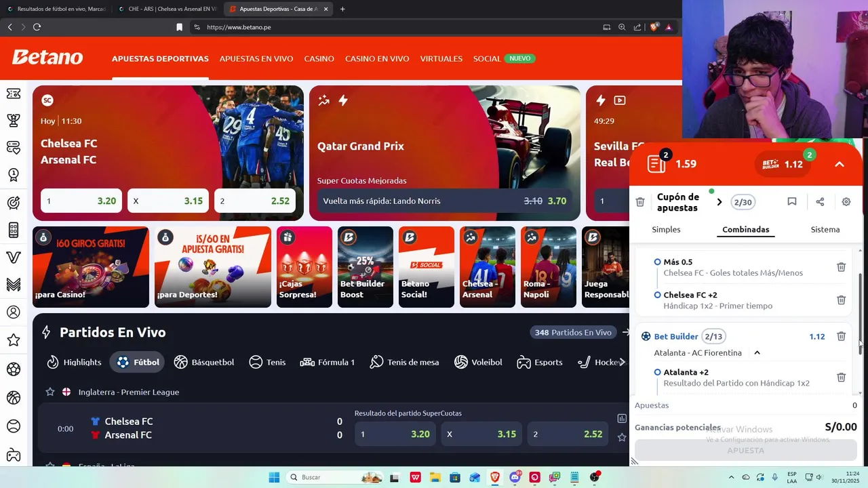Remove the Más 0.5 selection
This screenshot has width=868, height=488.
[x=841, y=267]
